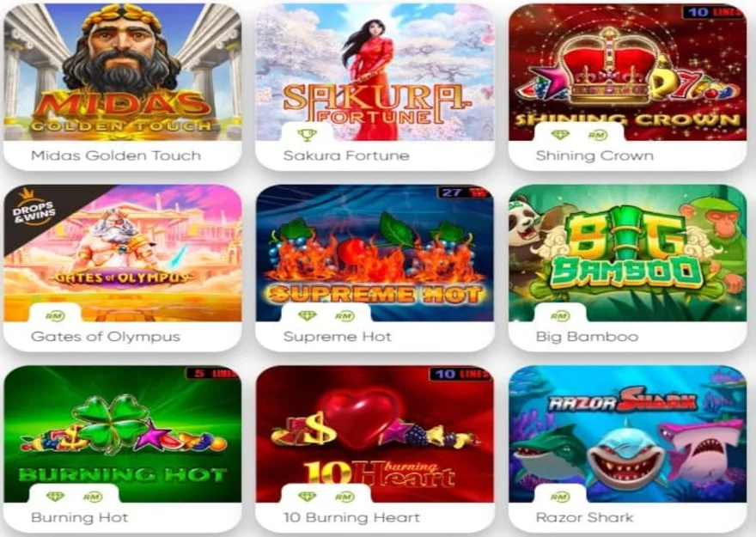The width and height of the screenshot is (756, 537).
Task: Click the RM icon on Razor Shark
Action: 560,497
